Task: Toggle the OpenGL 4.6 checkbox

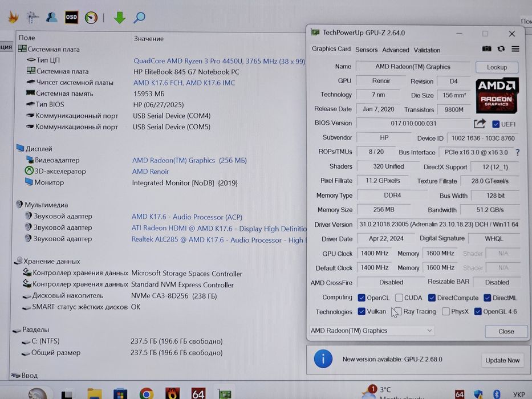Action: [x=478, y=311]
